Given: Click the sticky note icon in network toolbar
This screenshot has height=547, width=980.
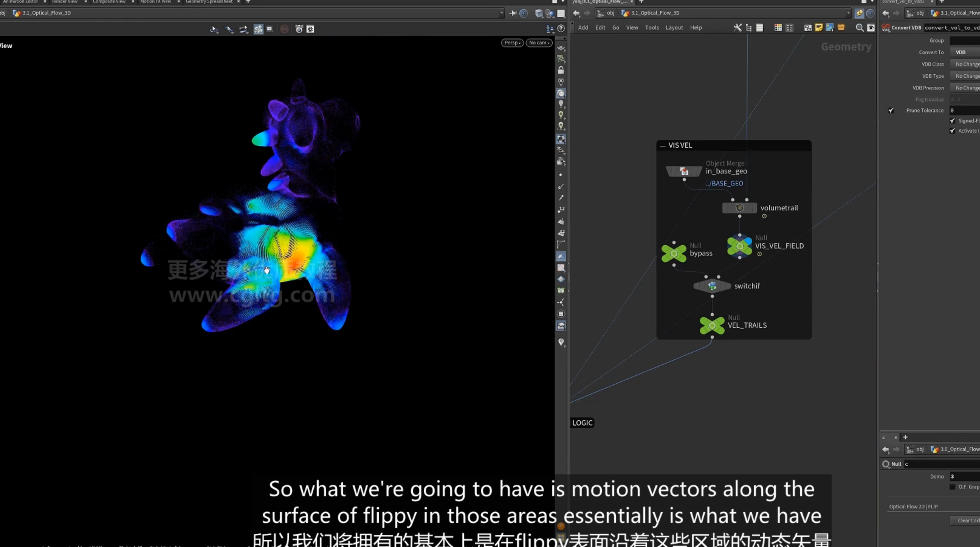Looking at the screenshot, I should click(x=819, y=28).
